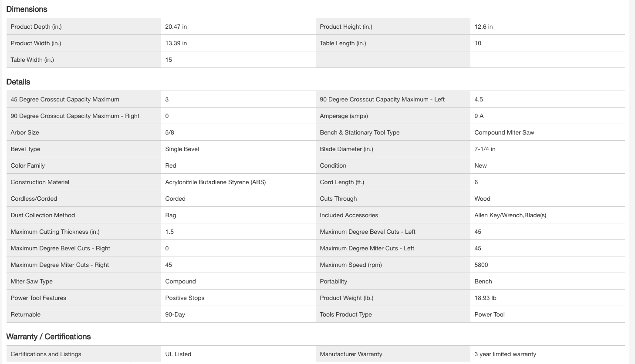Select the Table Width (in.) row label
The width and height of the screenshot is (635, 364).
point(32,60)
